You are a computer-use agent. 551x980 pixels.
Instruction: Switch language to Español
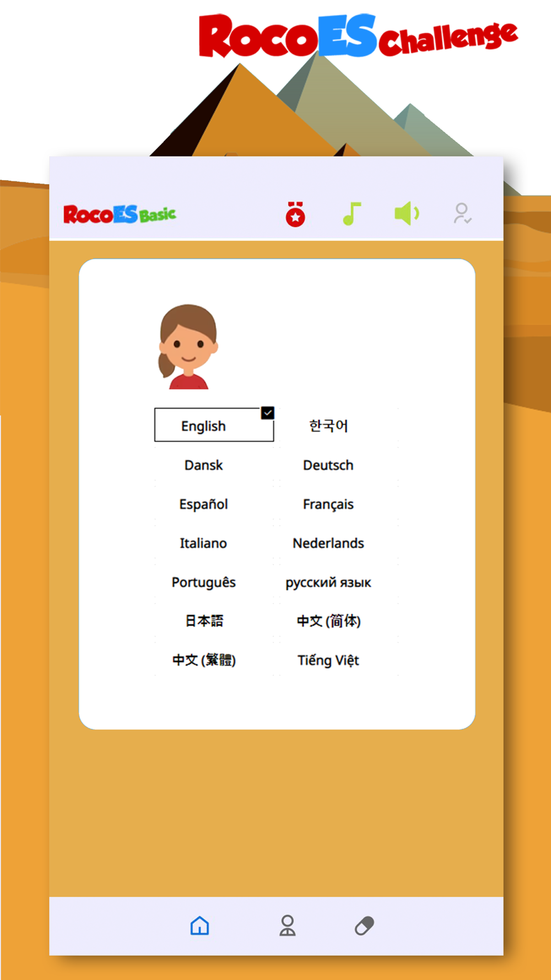tap(203, 504)
